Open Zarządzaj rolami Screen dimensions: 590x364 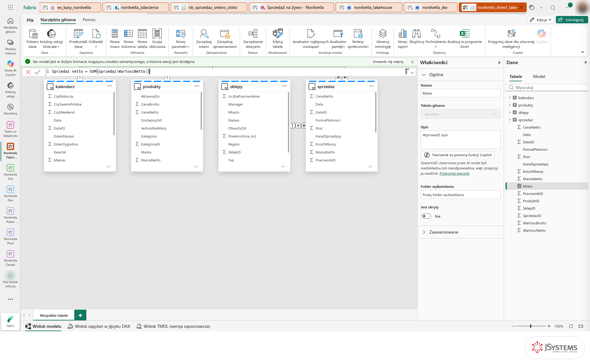[x=204, y=39]
